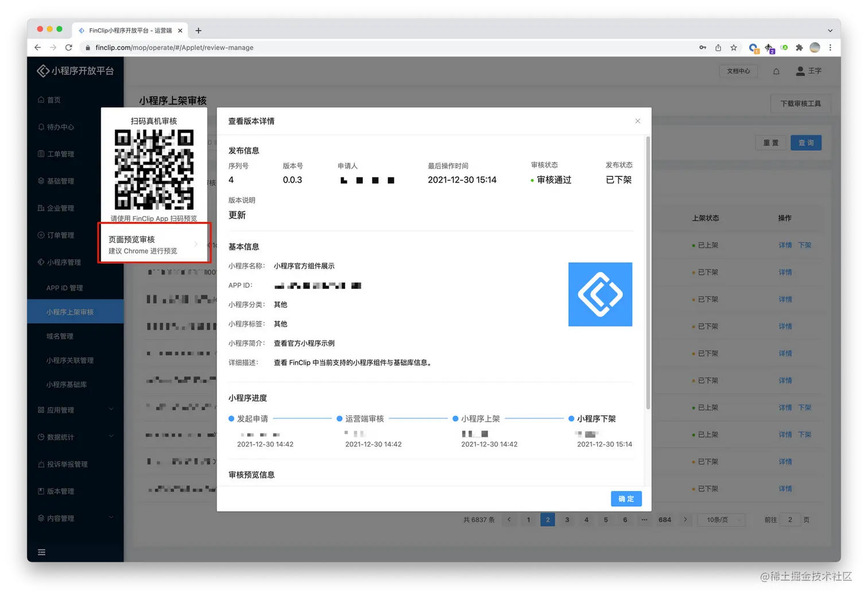Collapse sidebar using bottom hamburger icon

tap(41, 551)
